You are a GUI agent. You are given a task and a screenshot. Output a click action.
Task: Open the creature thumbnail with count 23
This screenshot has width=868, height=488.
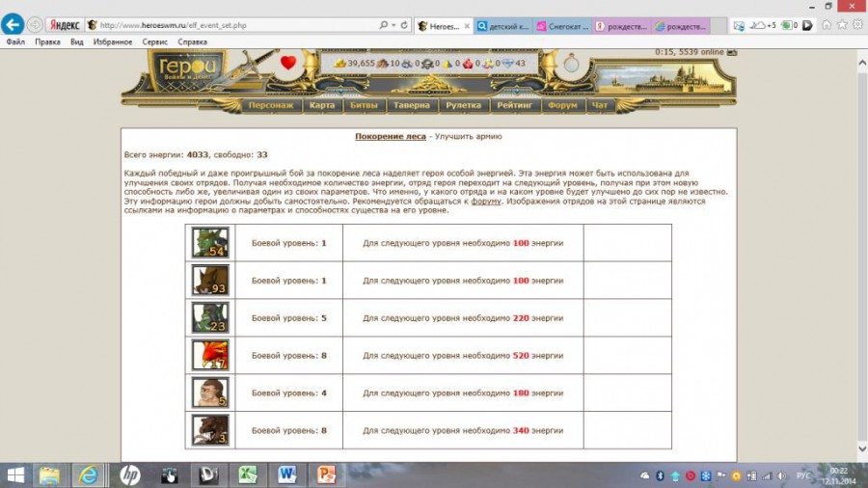[x=210, y=318]
